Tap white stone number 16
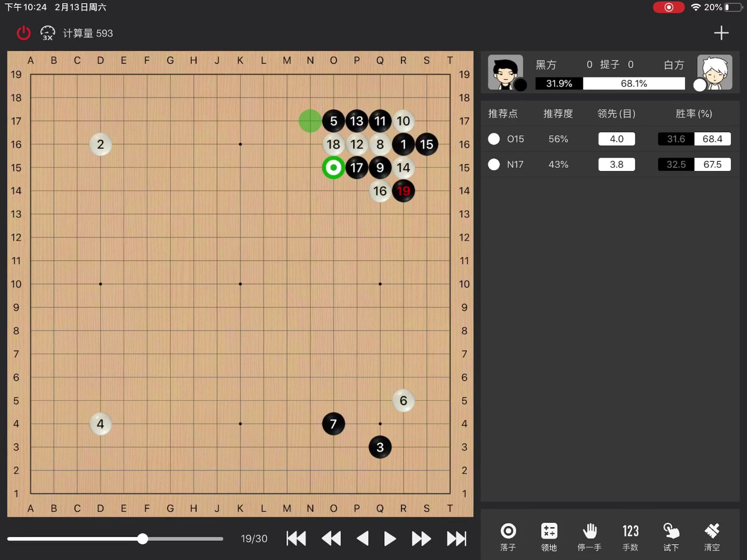747x560 pixels. tap(380, 191)
